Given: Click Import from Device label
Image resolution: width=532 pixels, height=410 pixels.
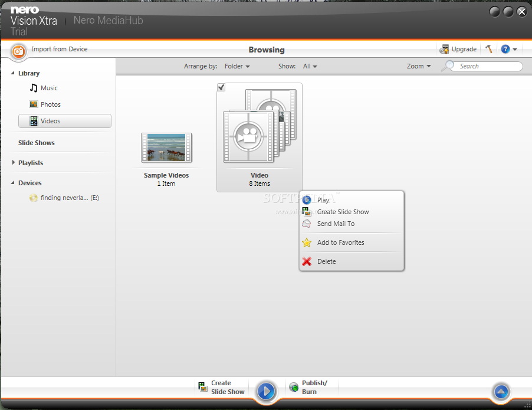Looking at the screenshot, I should tap(60, 49).
